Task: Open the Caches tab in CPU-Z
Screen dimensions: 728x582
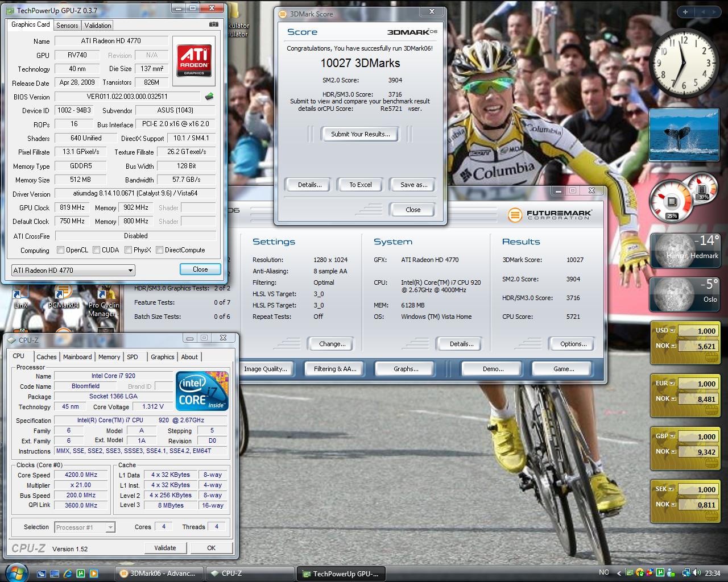Action: coord(47,357)
